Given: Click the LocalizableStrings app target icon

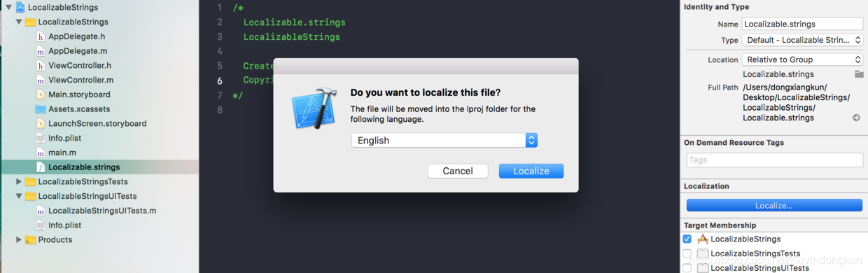Looking at the screenshot, I should click(x=703, y=239).
